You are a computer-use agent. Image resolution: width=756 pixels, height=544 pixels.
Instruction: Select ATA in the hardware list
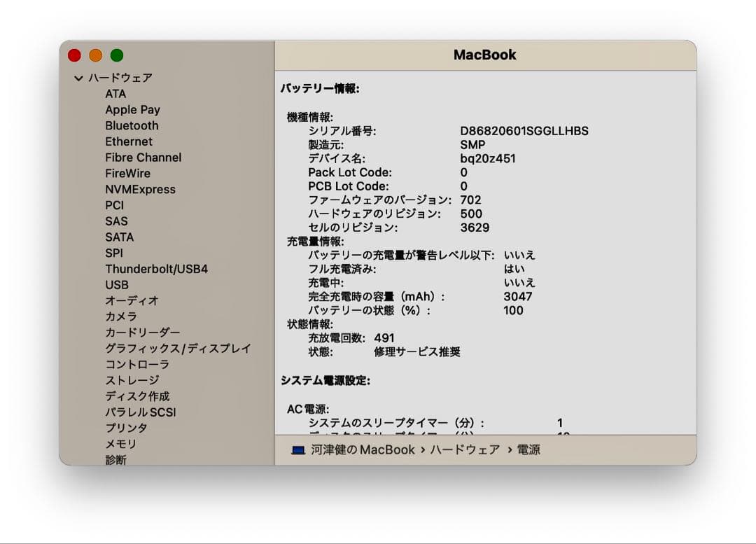click(x=115, y=93)
